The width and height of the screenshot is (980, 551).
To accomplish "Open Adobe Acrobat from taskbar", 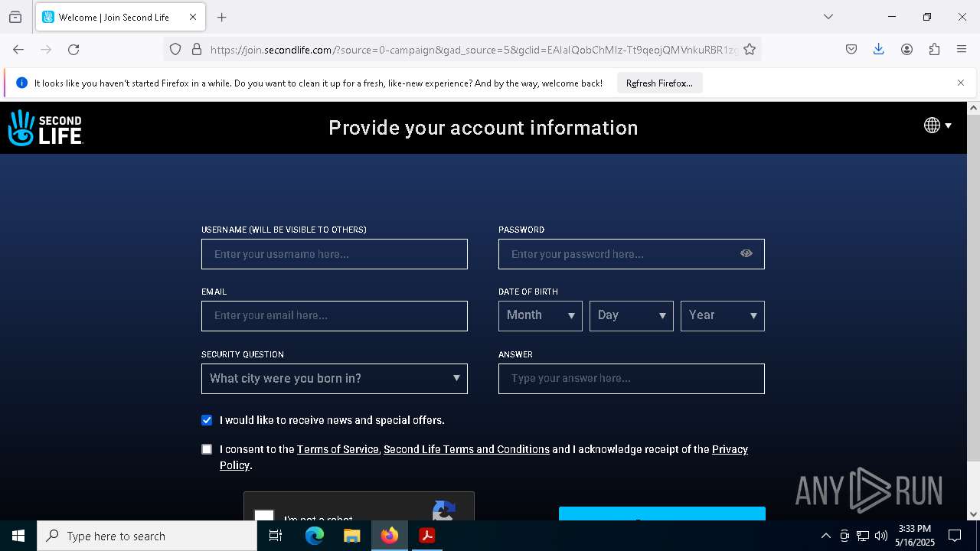I will click(427, 536).
